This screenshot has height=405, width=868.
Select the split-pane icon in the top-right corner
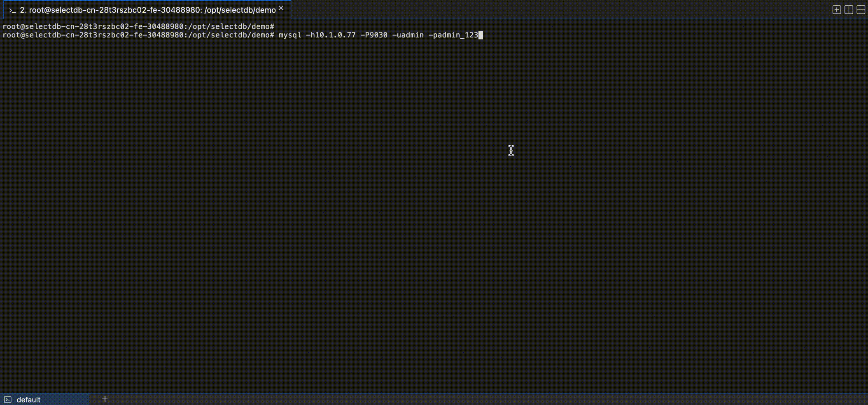pos(849,9)
